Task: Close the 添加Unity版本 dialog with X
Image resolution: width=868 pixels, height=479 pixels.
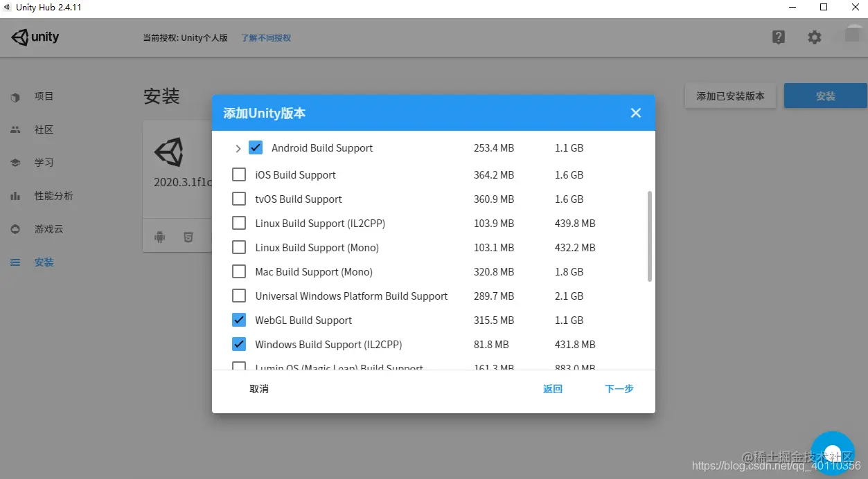Action: coord(636,113)
